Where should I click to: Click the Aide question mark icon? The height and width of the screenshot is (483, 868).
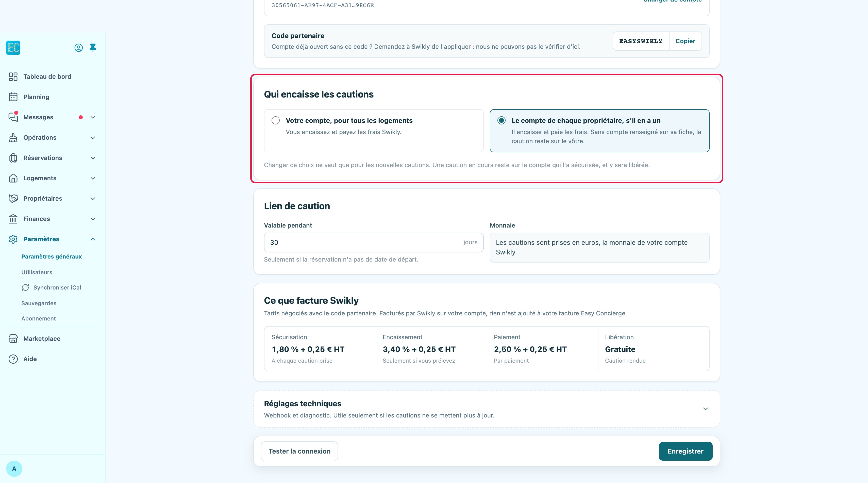13,359
